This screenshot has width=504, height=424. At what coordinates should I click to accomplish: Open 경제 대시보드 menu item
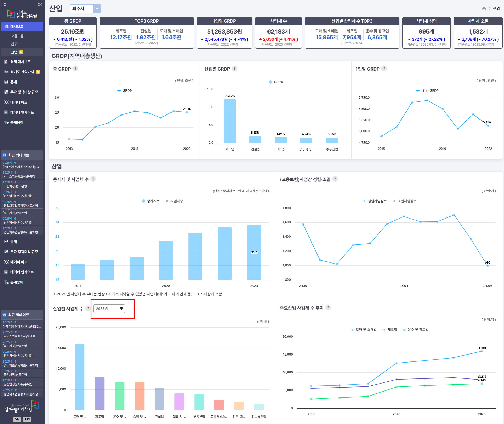(x=20, y=62)
